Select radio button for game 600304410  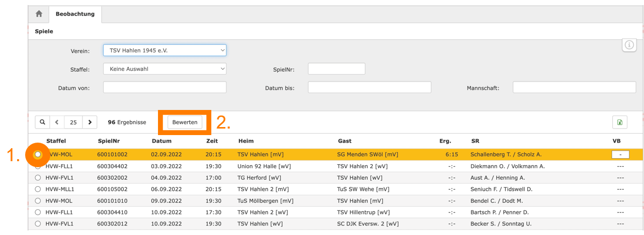[x=38, y=212]
